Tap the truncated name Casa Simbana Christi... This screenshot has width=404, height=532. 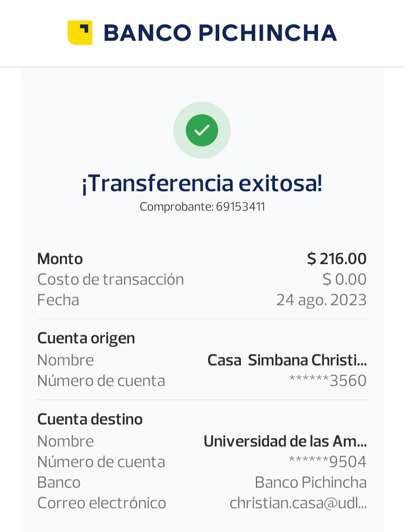point(287,360)
